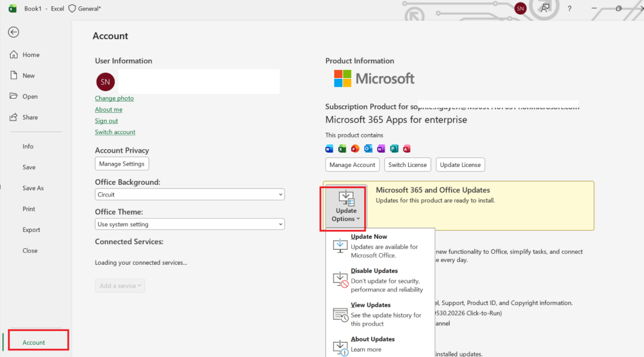Click the SN profile picture under User Information

pyautogui.click(x=106, y=82)
